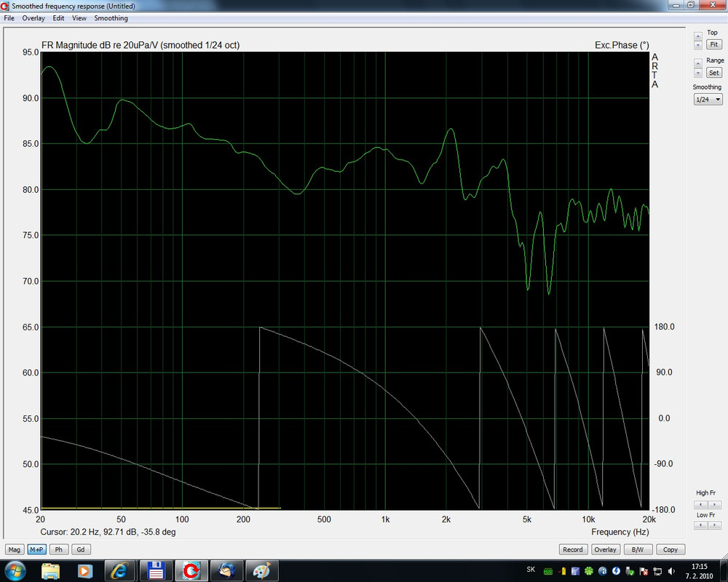Click the green clover tray icon

[x=589, y=571]
